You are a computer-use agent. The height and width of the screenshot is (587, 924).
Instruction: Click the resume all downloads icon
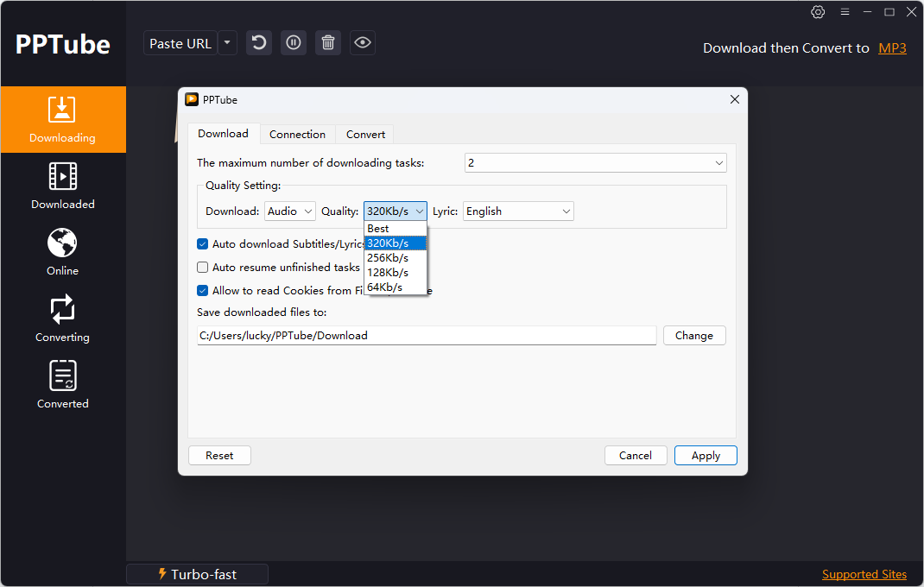[x=259, y=43]
